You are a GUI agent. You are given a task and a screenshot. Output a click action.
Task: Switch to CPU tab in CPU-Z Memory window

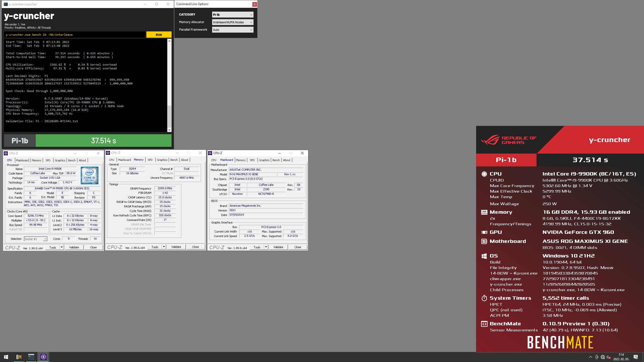click(111, 160)
